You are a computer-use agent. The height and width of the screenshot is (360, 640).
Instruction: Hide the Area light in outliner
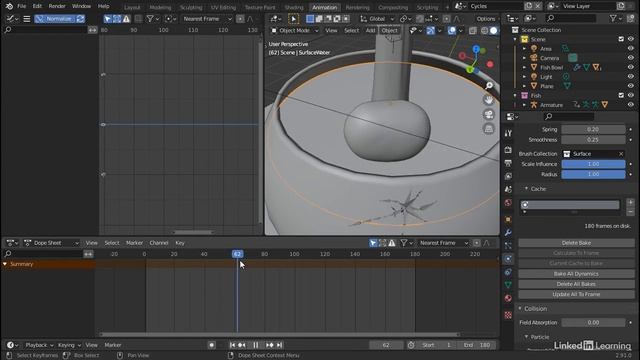(x=631, y=49)
